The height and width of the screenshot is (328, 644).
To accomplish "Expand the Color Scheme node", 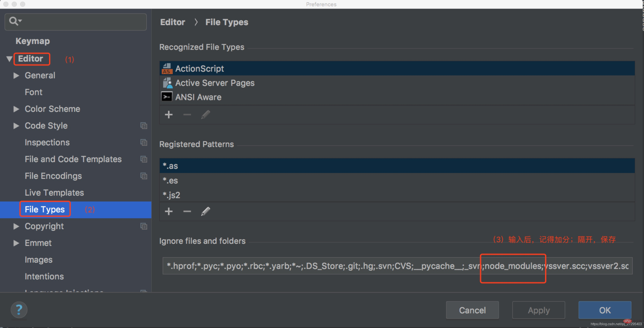I will pos(16,109).
